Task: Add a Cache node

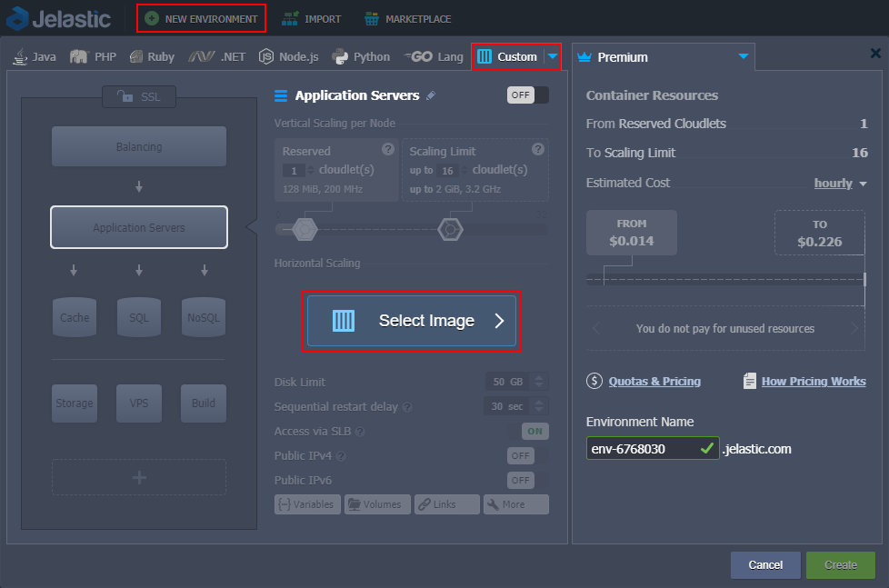Action: [75, 317]
